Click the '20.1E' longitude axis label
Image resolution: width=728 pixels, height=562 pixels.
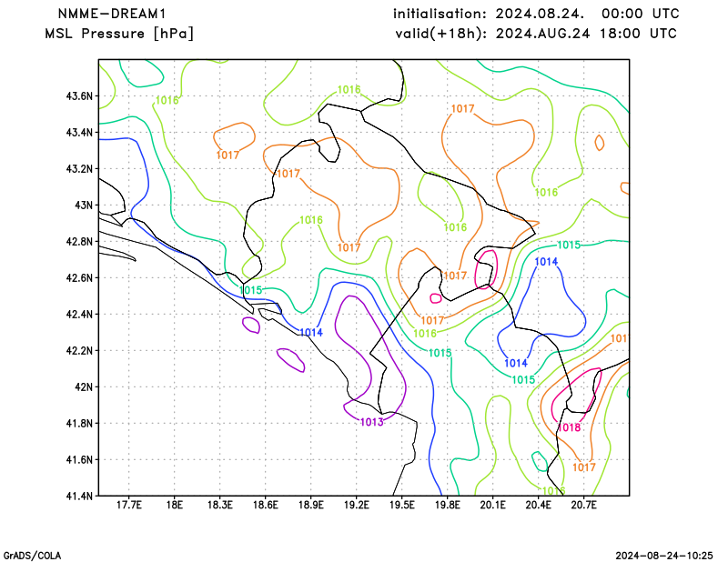tap(492, 505)
